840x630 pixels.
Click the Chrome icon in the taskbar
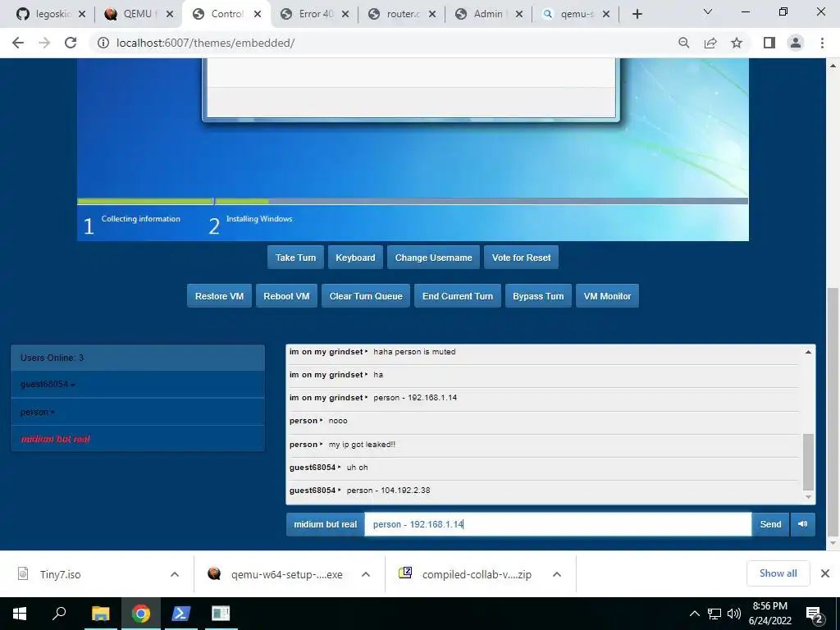pos(141,614)
